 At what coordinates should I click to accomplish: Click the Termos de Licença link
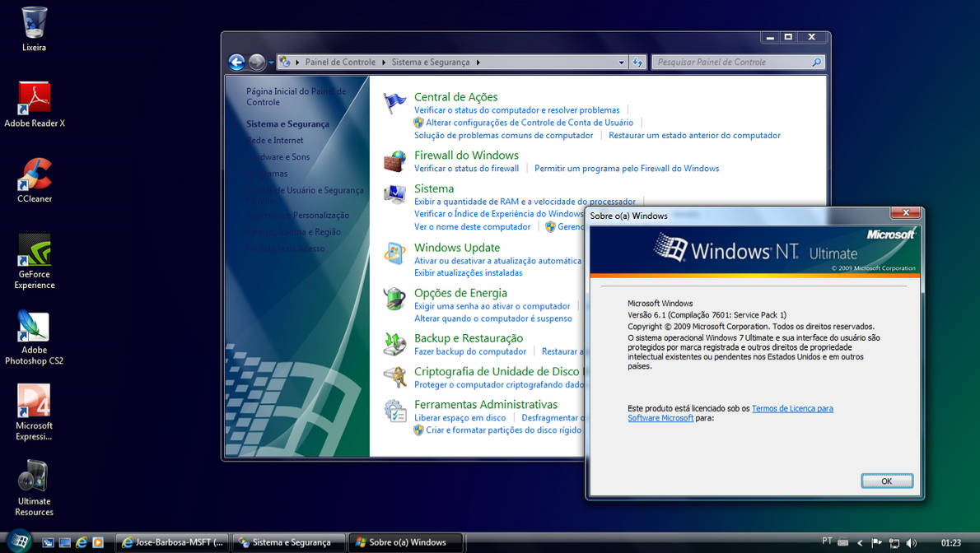point(792,408)
